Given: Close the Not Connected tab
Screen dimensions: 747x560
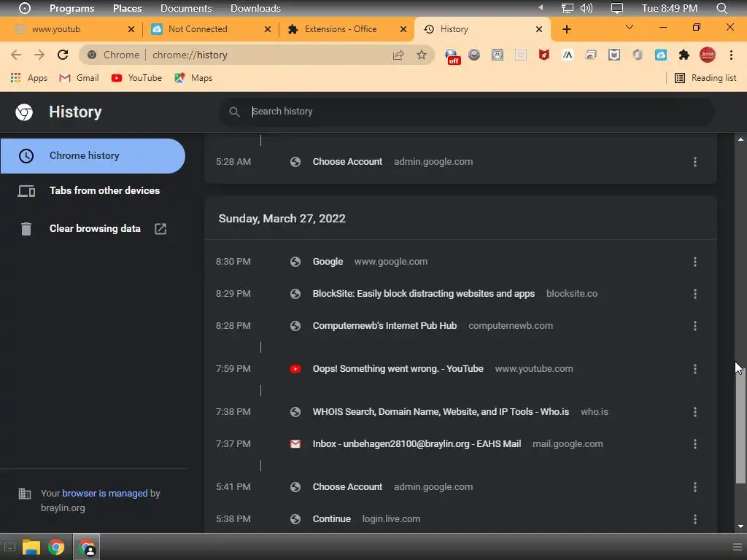Looking at the screenshot, I should pos(268,29).
